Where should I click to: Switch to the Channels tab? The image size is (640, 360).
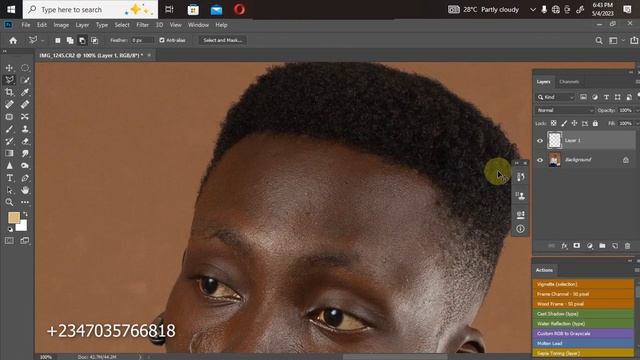[x=569, y=82]
